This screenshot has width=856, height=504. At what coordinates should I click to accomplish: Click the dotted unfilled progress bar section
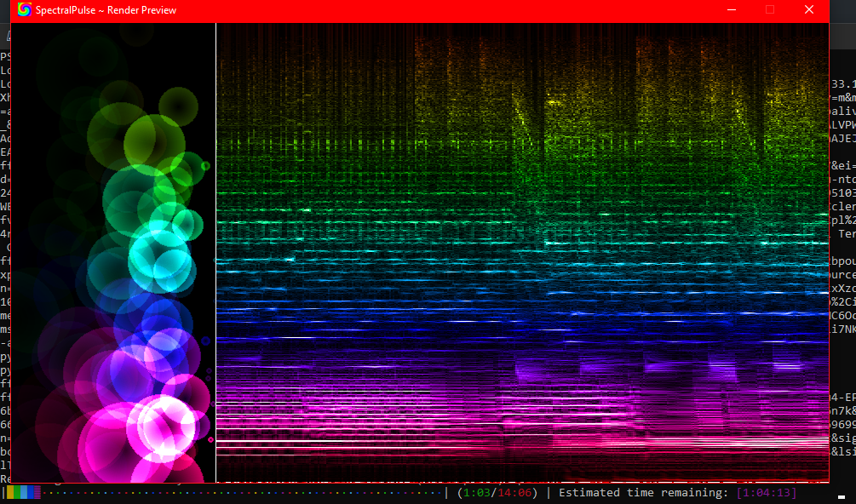click(x=238, y=493)
